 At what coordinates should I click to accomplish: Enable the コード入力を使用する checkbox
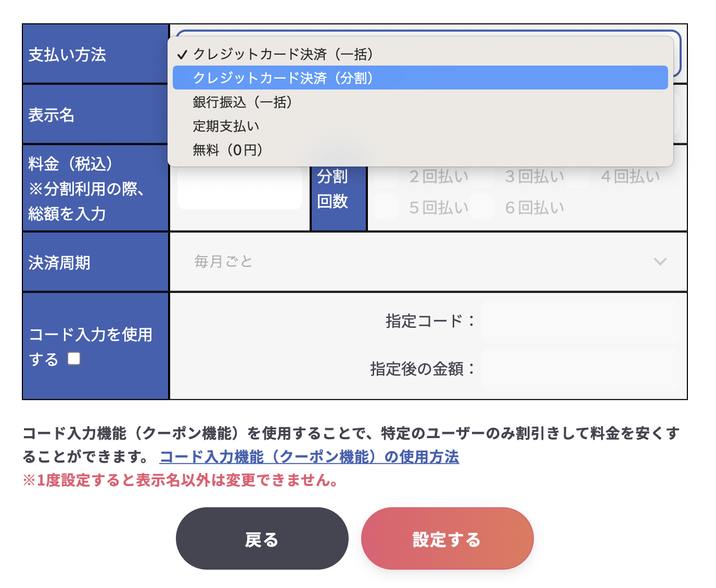point(74,359)
